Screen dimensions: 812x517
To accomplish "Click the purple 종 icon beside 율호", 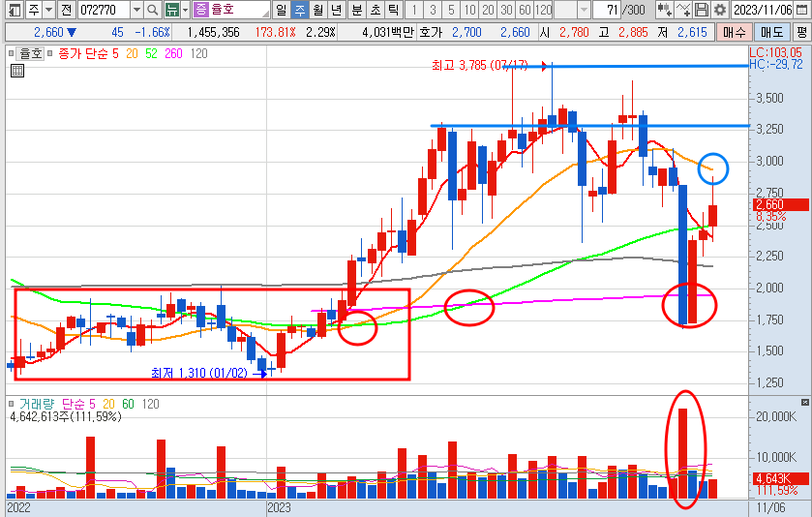I will tap(200, 10).
